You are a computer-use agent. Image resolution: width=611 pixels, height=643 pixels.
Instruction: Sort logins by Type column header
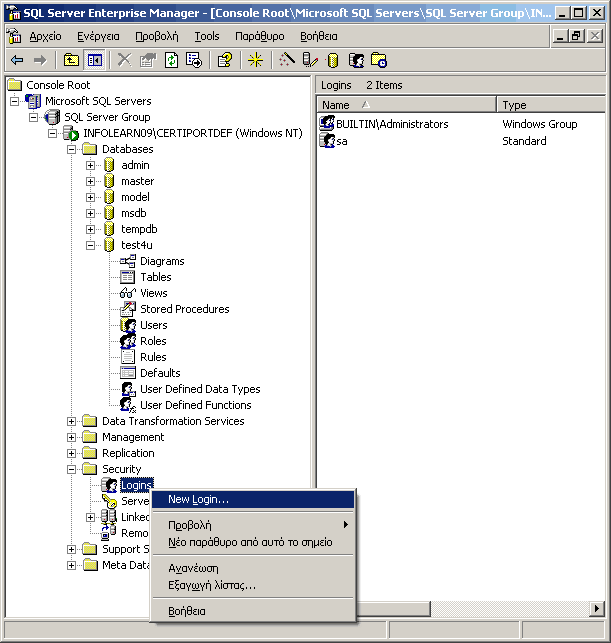pyautogui.click(x=551, y=105)
